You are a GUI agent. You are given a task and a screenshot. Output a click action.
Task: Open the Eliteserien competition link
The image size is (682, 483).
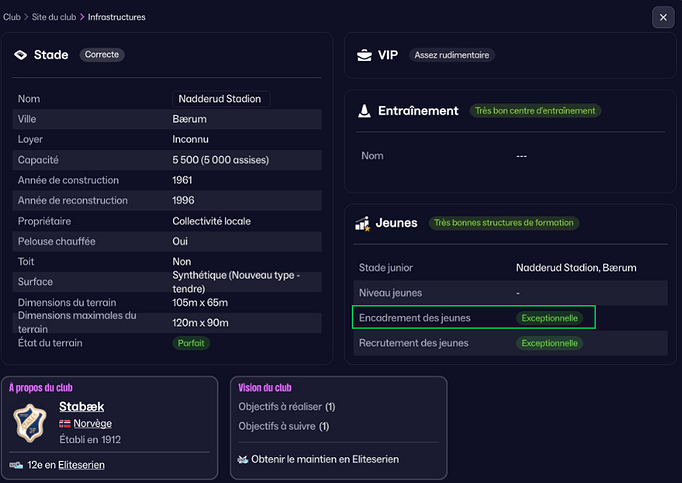coord(81,465)
